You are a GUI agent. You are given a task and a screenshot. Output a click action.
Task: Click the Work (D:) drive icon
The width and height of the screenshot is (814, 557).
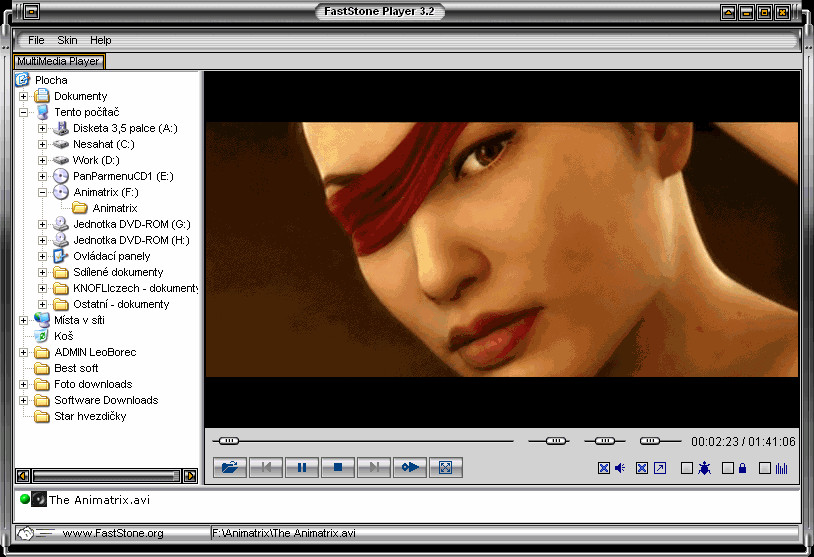[x=61, y=160]
